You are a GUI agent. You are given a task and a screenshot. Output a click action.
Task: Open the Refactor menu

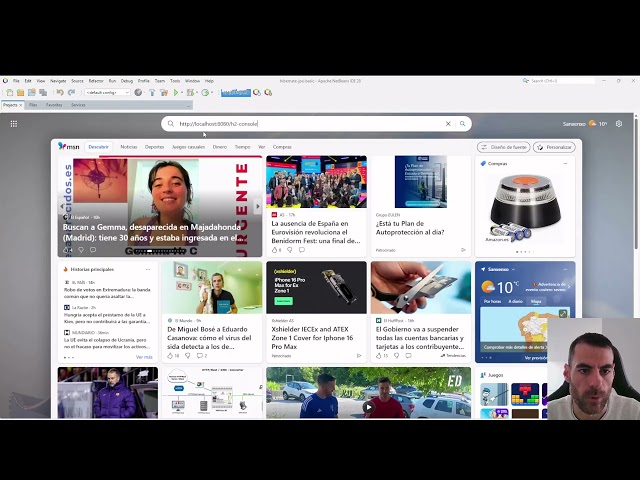(96, 81)
